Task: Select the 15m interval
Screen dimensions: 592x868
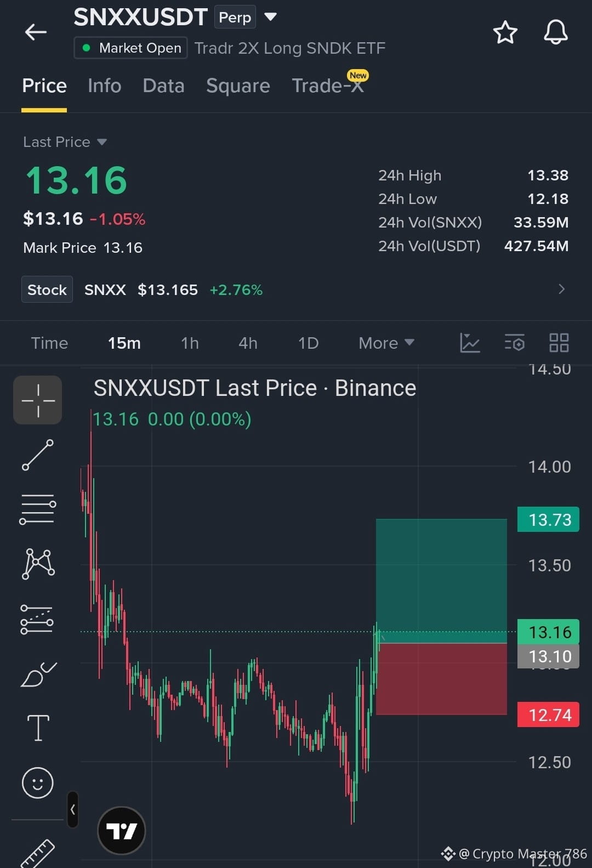Action: click(124, 343)
